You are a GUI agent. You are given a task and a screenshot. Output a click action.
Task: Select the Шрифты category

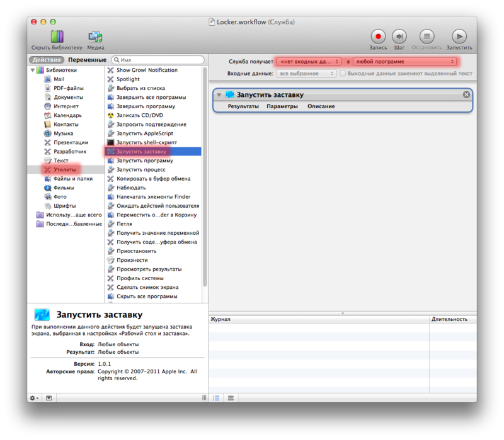click(x=65, y=206)
